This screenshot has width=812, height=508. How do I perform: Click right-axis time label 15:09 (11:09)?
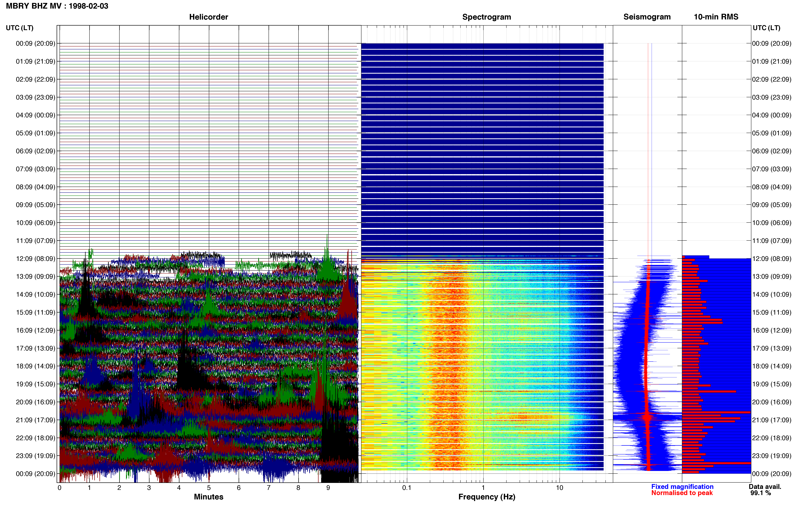(772, 313)
